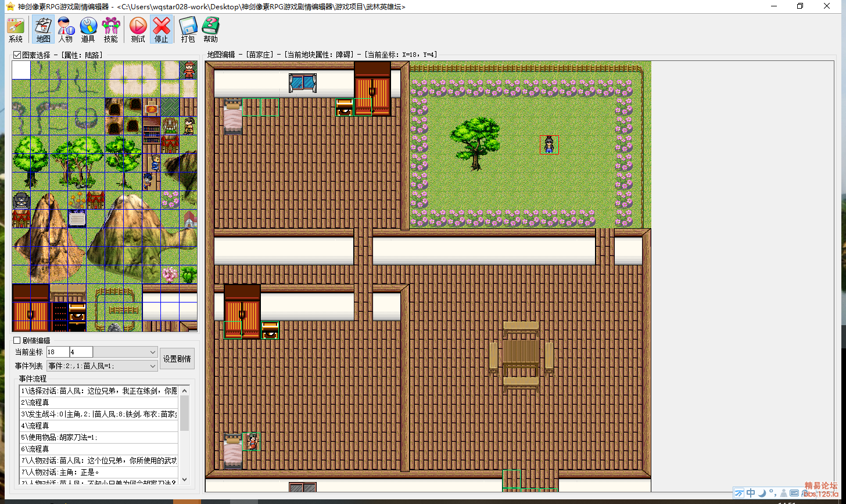Image resolution: width=846 pixels, height=504 pixels.
Task: Pick the cherry blossom tree tile in the palette
Action: tap(170, 275)
